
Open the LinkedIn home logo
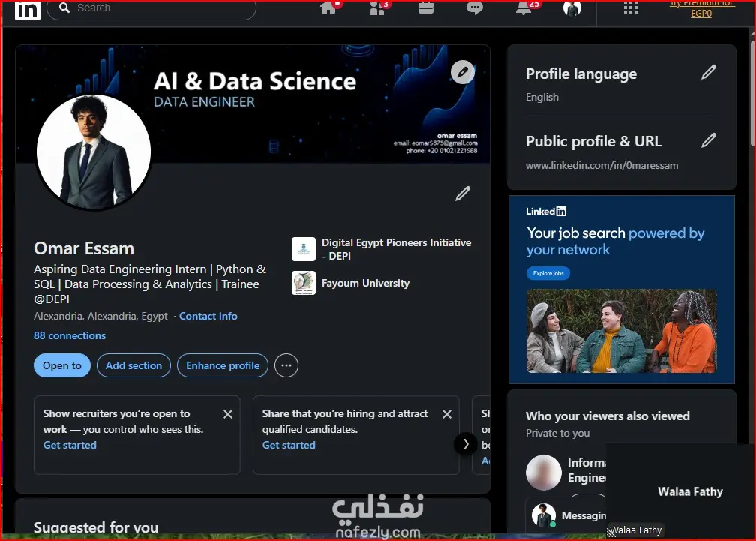28,10
